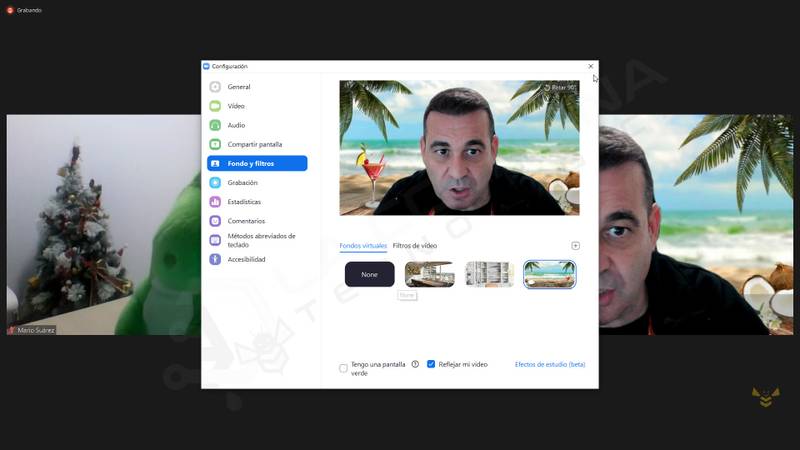Open Audio headphones icon in sidebar
Viewport: 800px width, 450px height.
[x=215, y=125]
